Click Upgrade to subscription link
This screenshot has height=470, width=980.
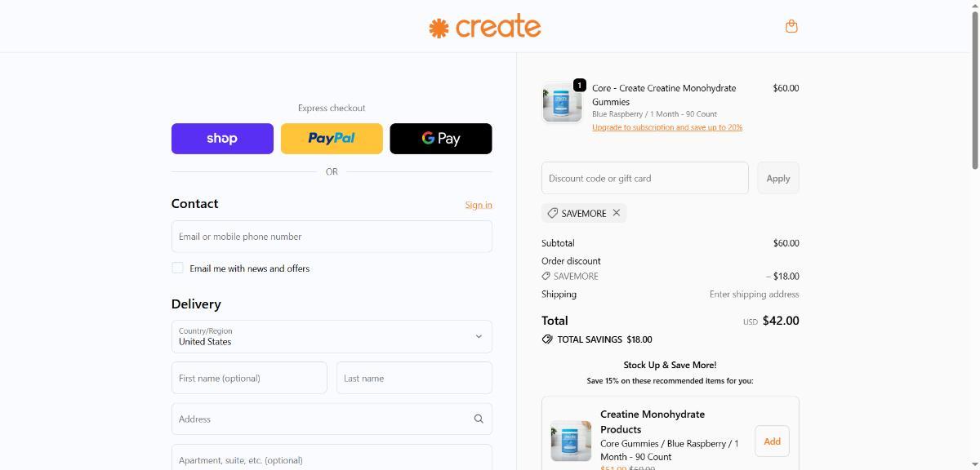(x=666, y=127)
